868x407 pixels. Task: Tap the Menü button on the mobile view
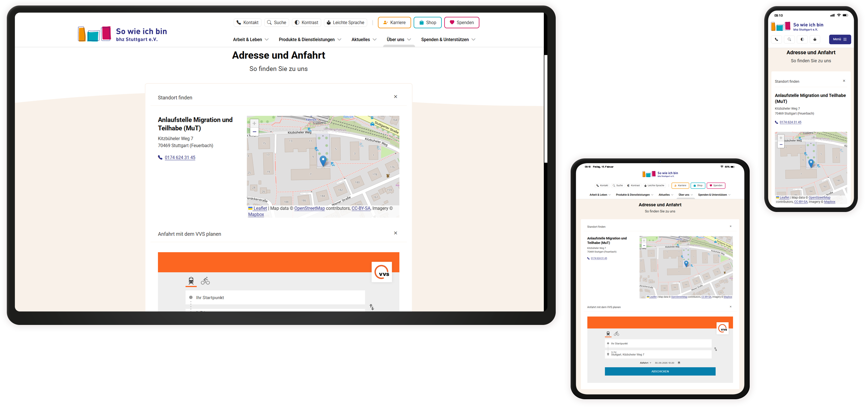pyautogui.click(x=840, y=39)
